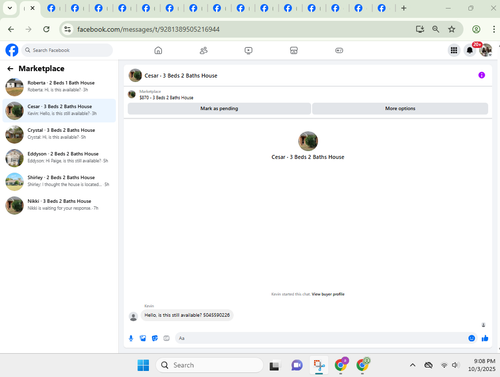The image size is (500, 377).
Task: Select Cesar 3 Beds 2 Baths House chat
Action: [59, 110]
